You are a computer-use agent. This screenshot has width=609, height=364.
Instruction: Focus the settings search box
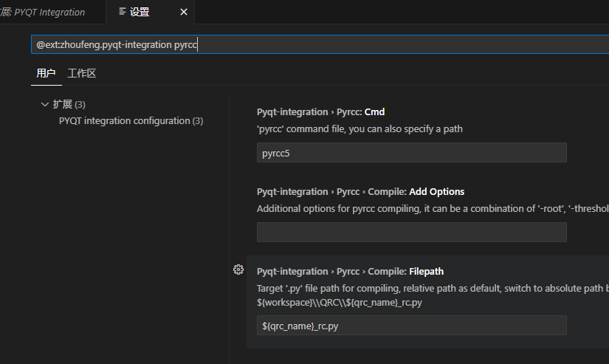[x=317, y=44]
